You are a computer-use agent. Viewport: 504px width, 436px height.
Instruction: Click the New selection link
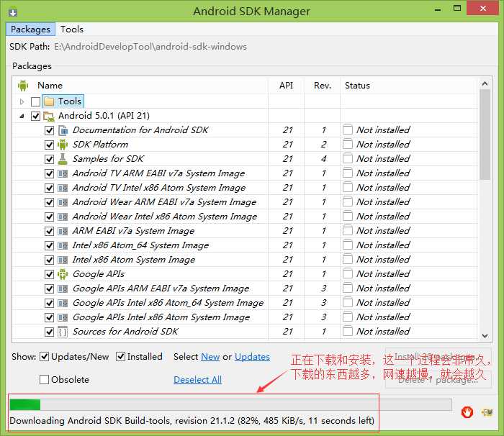click(x=210, y=357)
